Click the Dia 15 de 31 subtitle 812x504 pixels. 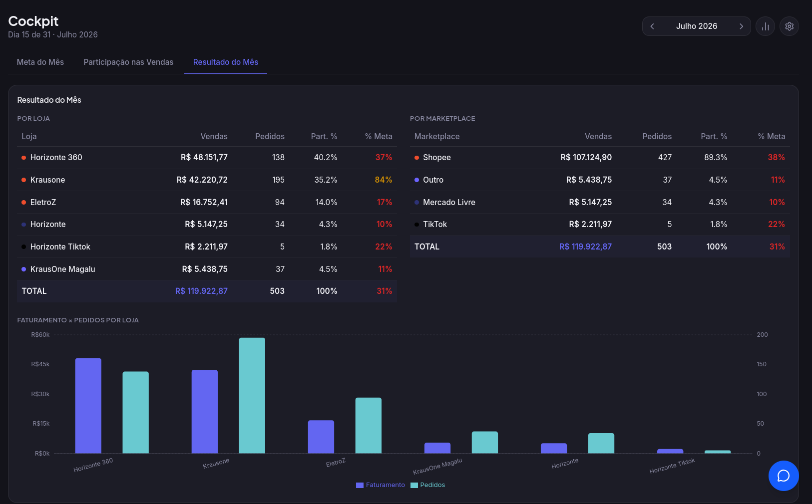(53, 35)
